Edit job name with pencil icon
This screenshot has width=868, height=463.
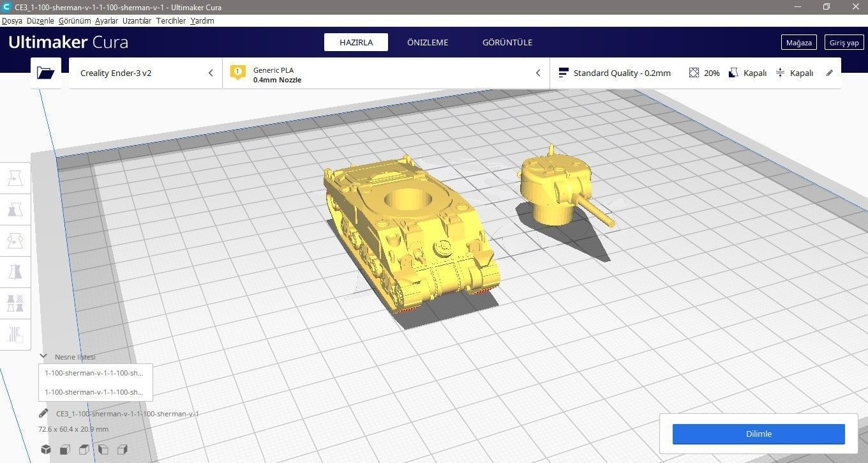[x=43, y=413]
